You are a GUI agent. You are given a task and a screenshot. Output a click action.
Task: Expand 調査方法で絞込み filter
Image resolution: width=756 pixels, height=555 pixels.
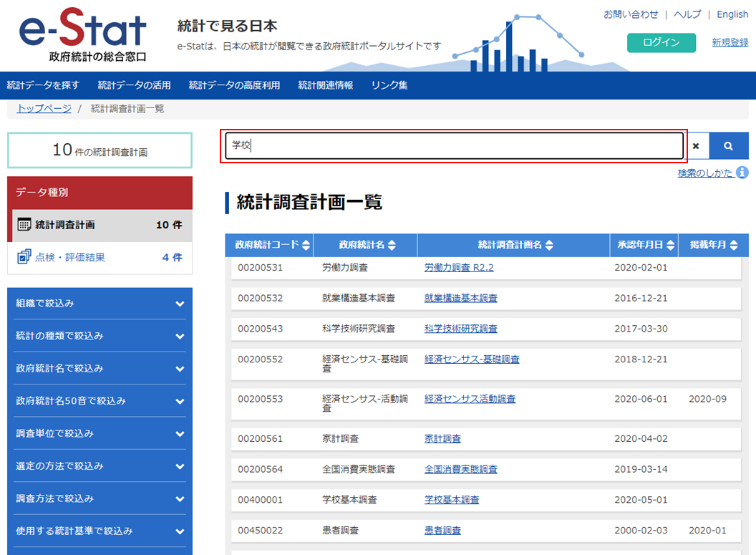100,498
